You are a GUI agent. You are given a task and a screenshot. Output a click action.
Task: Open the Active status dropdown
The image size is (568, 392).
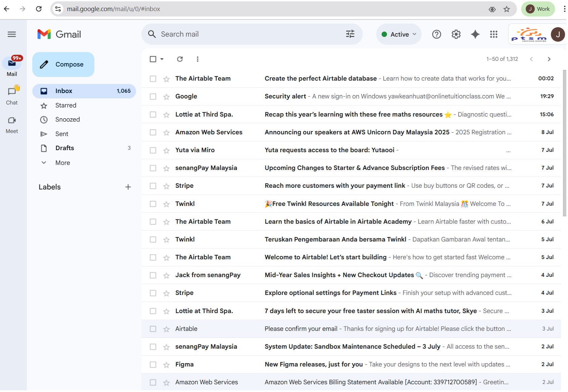coord(398,34)
